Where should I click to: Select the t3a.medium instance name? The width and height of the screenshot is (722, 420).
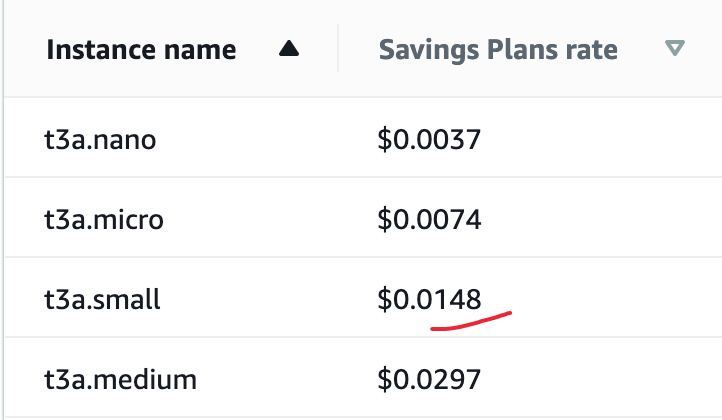click(121, 380)
